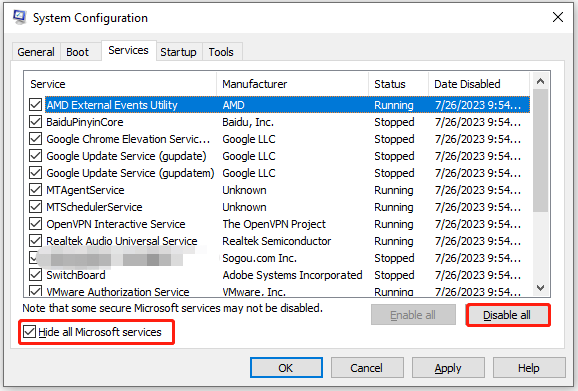Click the services list scrollbar thumb
This screenshot has height=391, width=578.
[x=540, y=150]
